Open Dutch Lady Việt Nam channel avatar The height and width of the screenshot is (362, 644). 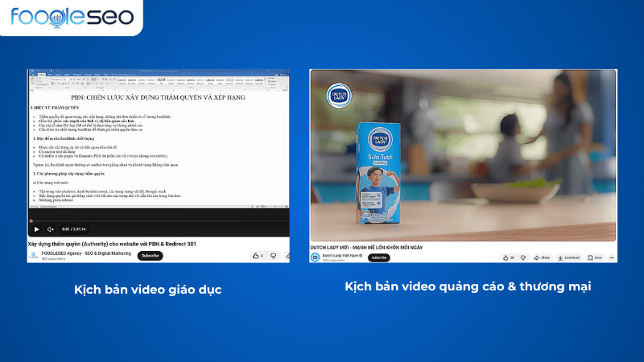tap(315, 257)
